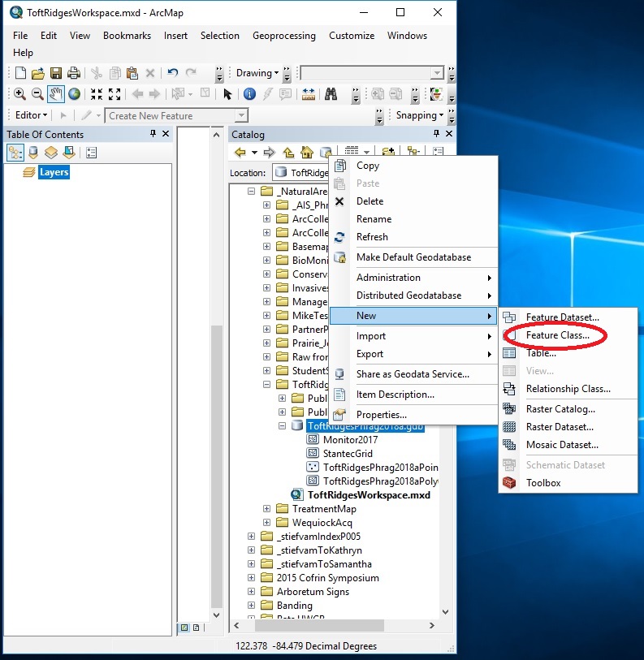
Task: Select ToftRidgesWorkspace.mxd in Catalog tree
Action: [369, 495]
